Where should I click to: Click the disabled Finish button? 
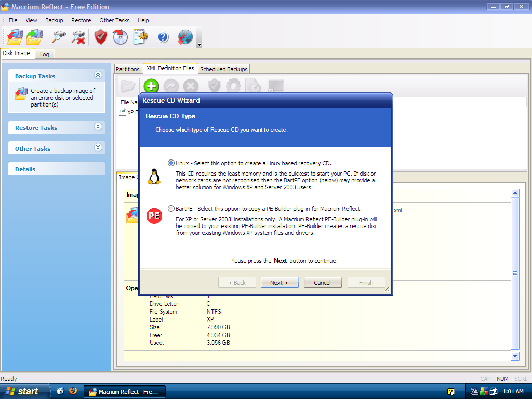(366, 282)
